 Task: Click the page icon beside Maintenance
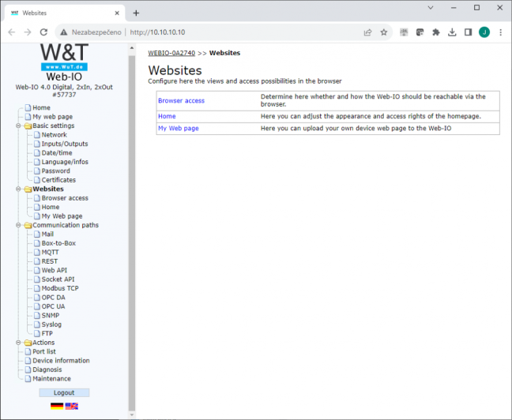tap(28, 379)
